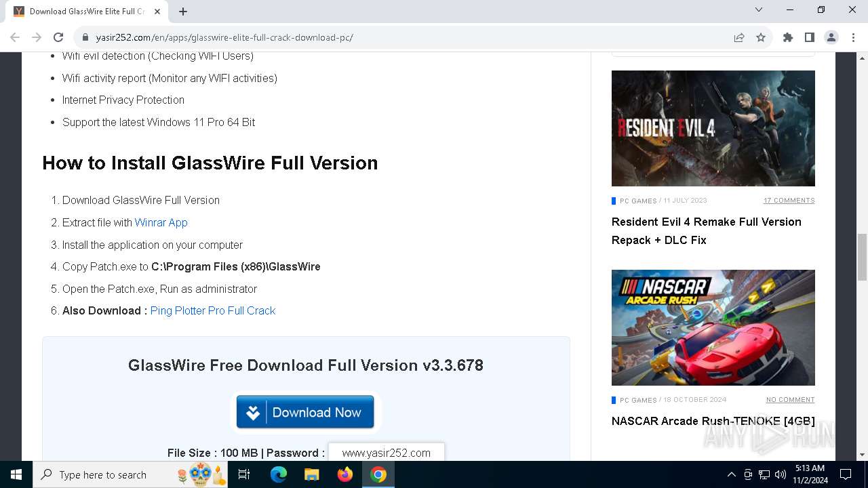Viewport: 868px width, 488px height.
Task: Click the page scrollbar thumb
Action: [862, 257]
